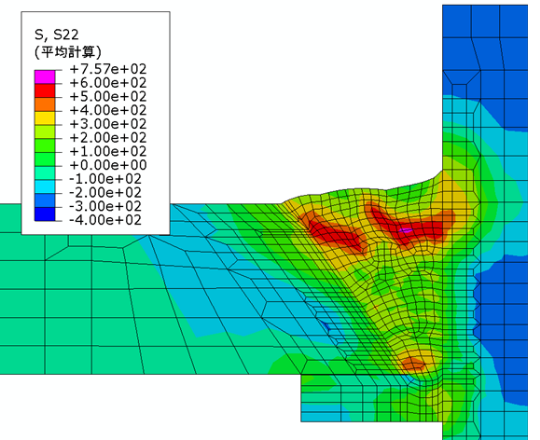Click the -4.00e+02 minimum legend value
Screen dimensions: 540x440
[x=105, y=220]
